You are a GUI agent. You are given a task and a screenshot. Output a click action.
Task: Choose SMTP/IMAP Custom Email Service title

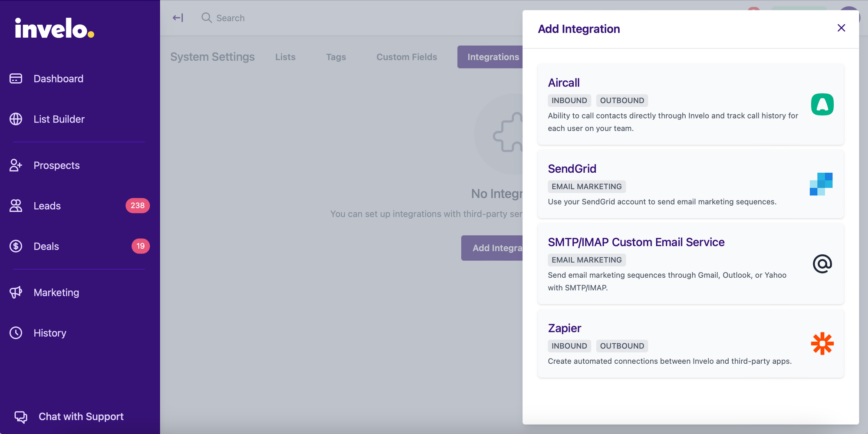click(636, 242)
